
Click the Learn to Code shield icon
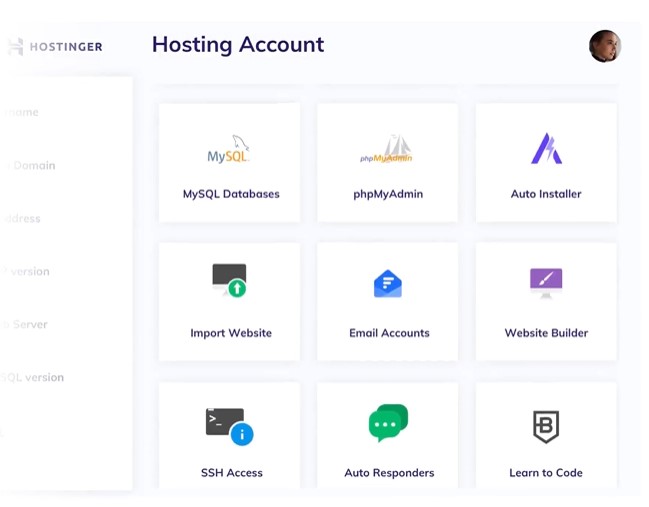[546, 426]
